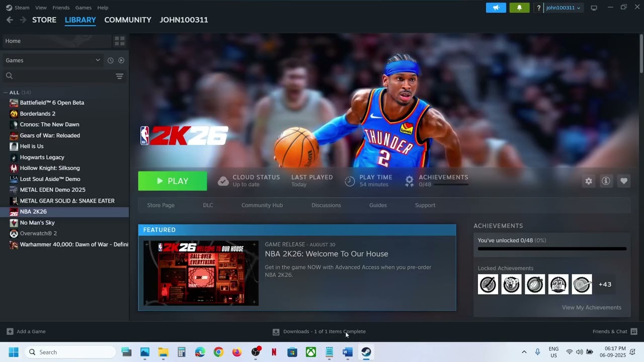Open the Support link
This screenshot has height=362, width=644.
(425, 205)
